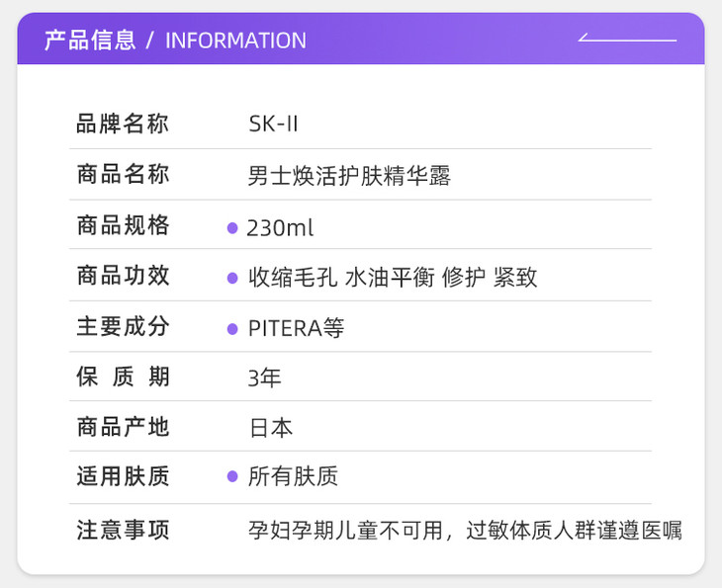
Task: Click the 适用肤质 label
Action: point(123,477)
